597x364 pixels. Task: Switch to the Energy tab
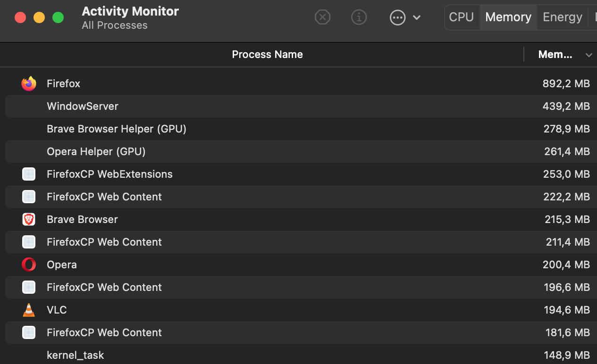point(562,17)
